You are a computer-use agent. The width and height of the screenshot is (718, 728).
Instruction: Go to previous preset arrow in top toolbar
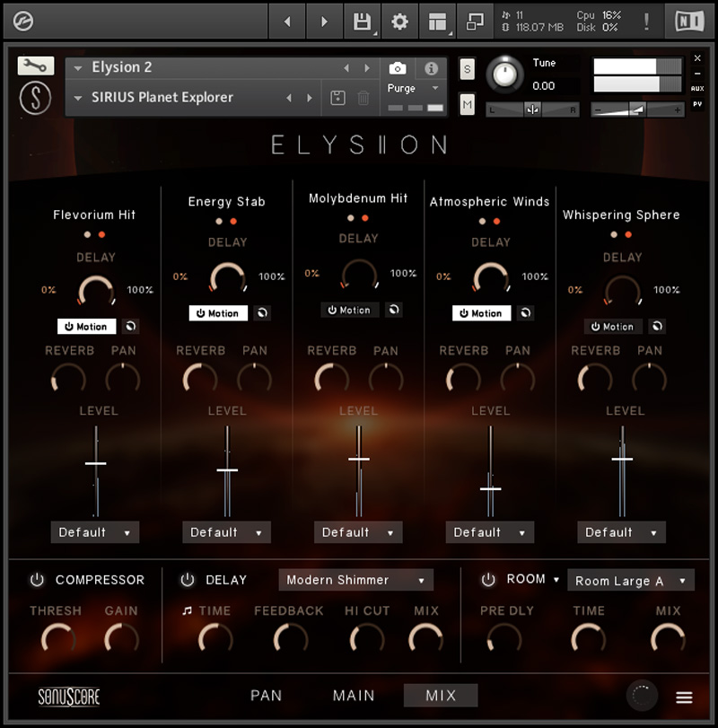(x=287, y=22)
